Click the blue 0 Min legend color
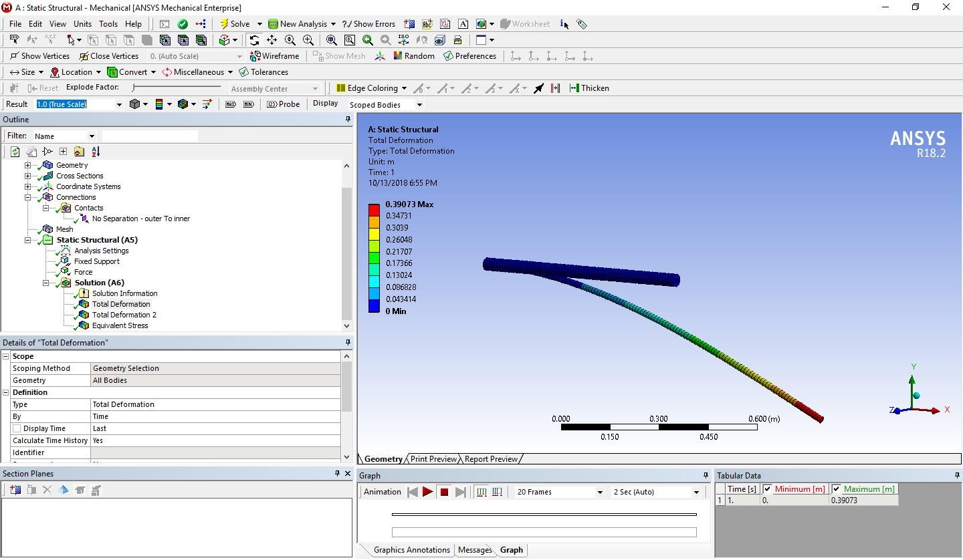The image size is (963, 560). [x=374, y=307]
